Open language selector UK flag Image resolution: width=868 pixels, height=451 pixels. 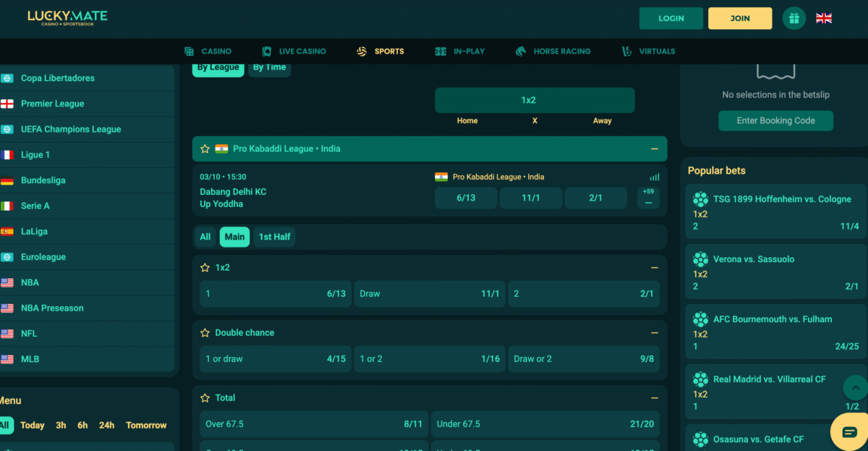coord(824,18)
